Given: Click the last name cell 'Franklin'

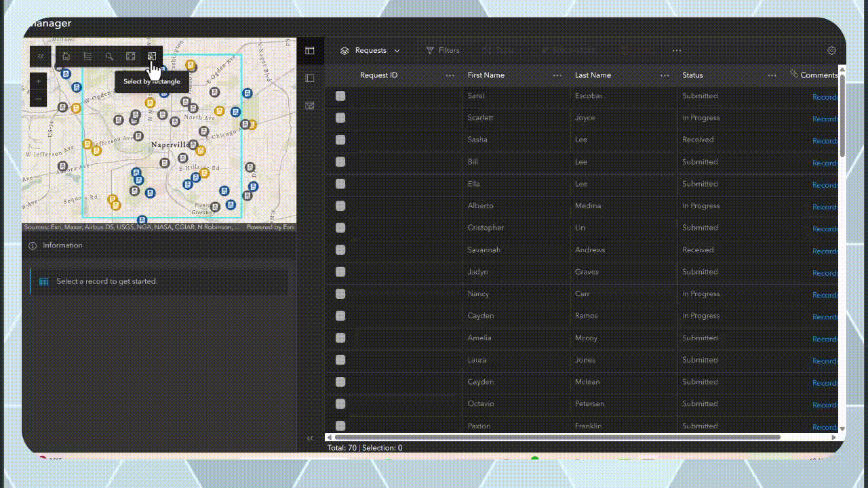Looking at the screenshot, I should (589, 426).
